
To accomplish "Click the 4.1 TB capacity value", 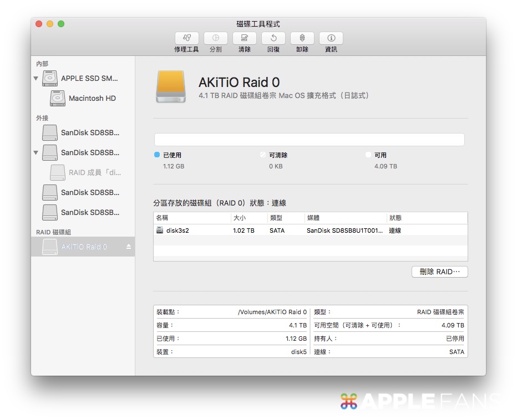I will coord(298,325).
